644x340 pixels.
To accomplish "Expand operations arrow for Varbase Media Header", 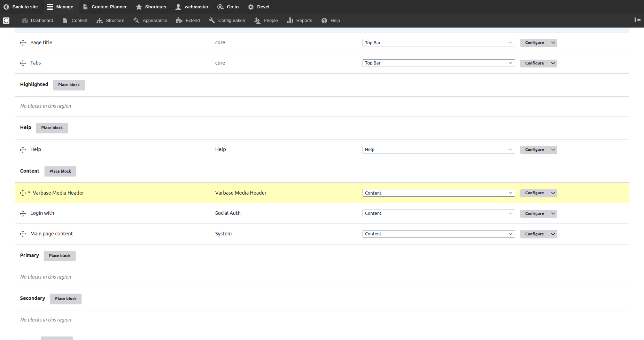I will (x=553, y=193).
